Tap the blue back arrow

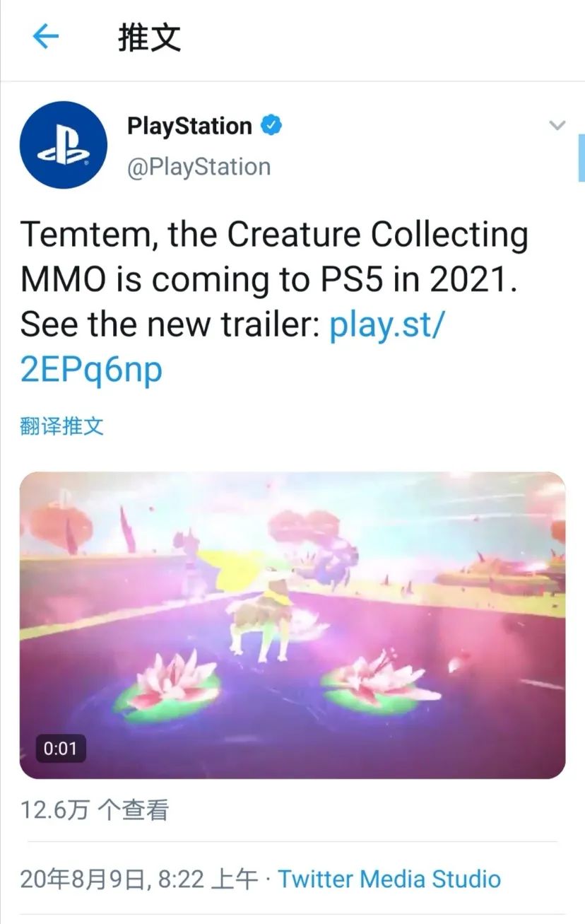[x=45, y=37]
